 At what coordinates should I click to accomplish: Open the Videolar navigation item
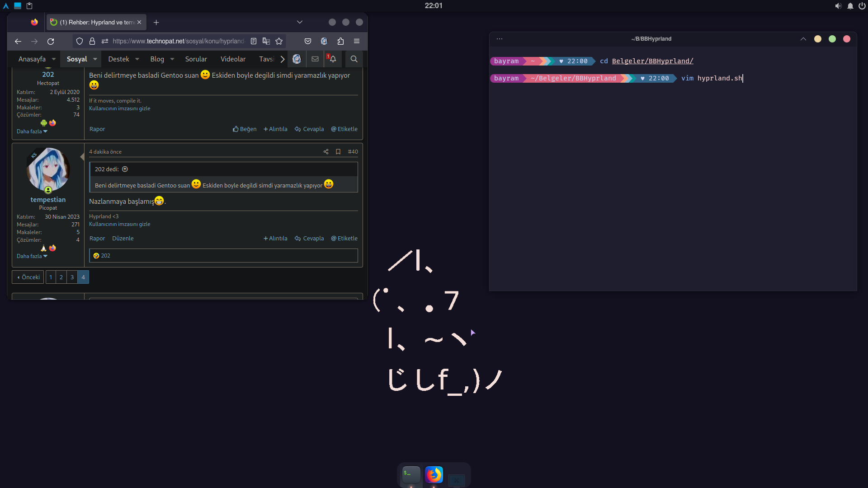click(x=233, y=59)
